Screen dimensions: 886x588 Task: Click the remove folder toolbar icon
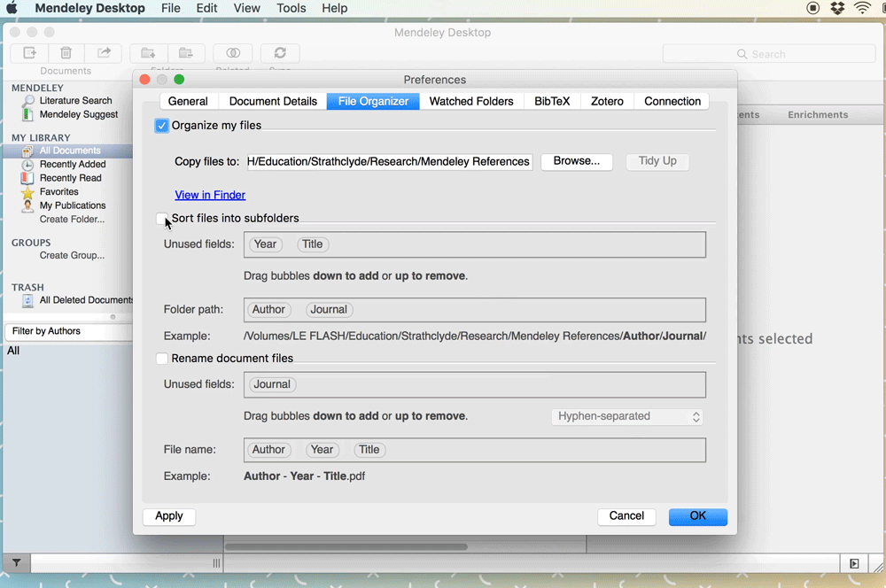coord(186,53)
